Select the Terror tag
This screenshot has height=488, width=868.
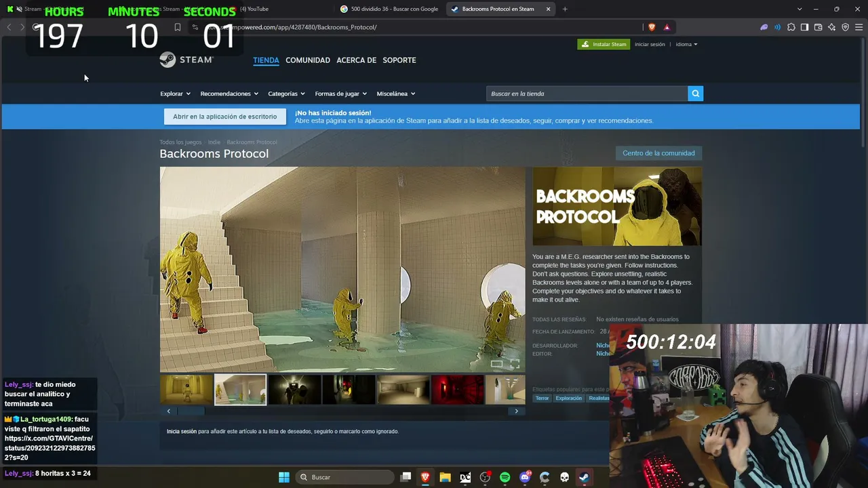coord(542,398)
